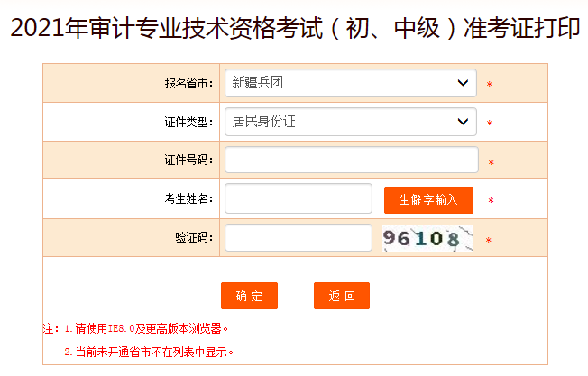Click the 返回 return button
588x376 pixels.
[341, 296]
